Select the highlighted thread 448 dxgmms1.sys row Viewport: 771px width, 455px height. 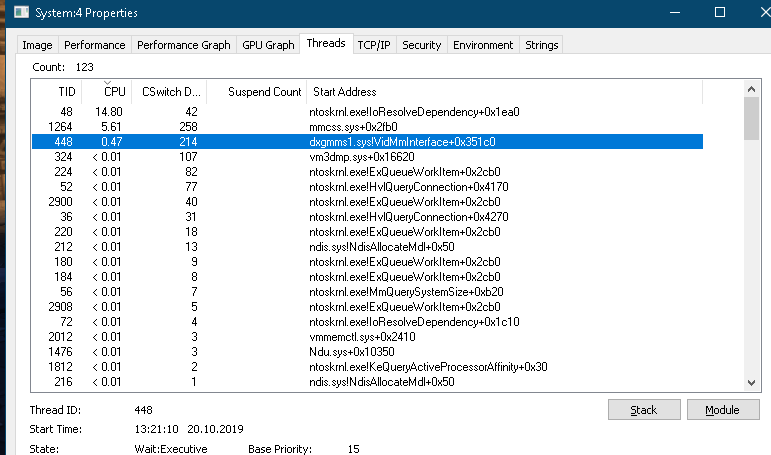pos(367,142)
